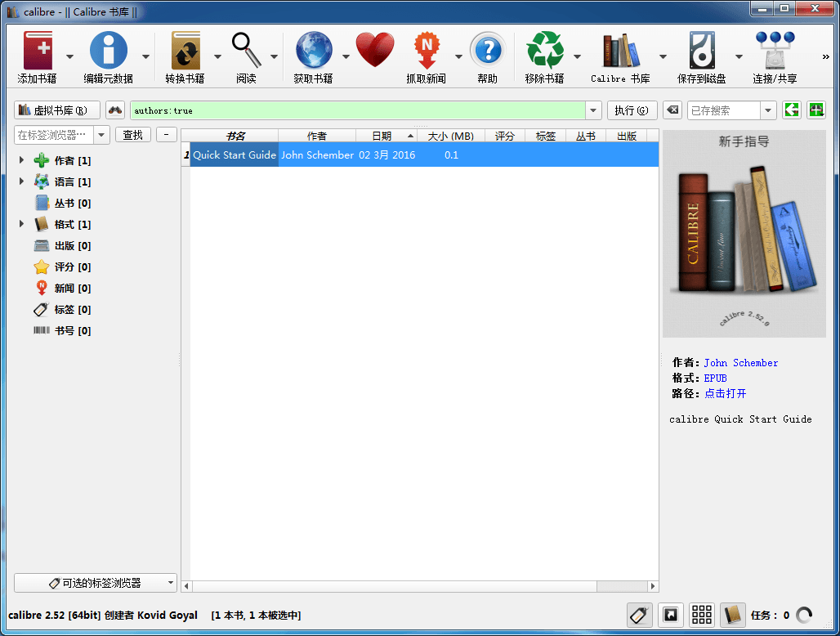Open advanced search binoculars icon
The width and height of the screenshot is (840, 636).
pos(115,110)
